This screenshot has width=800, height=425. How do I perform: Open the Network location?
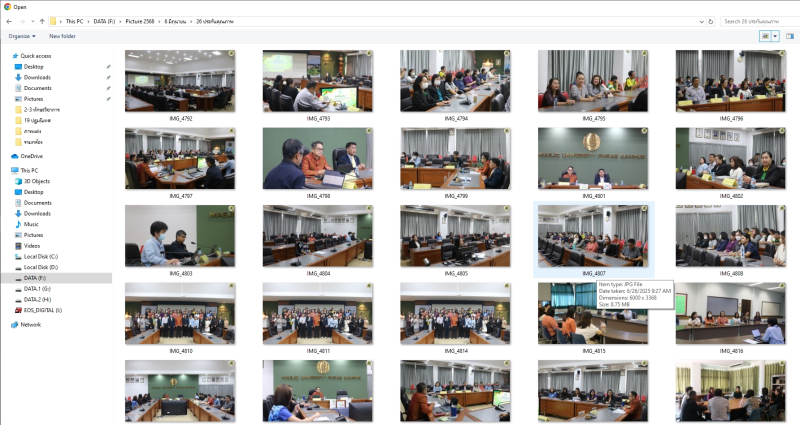point(31,324)
